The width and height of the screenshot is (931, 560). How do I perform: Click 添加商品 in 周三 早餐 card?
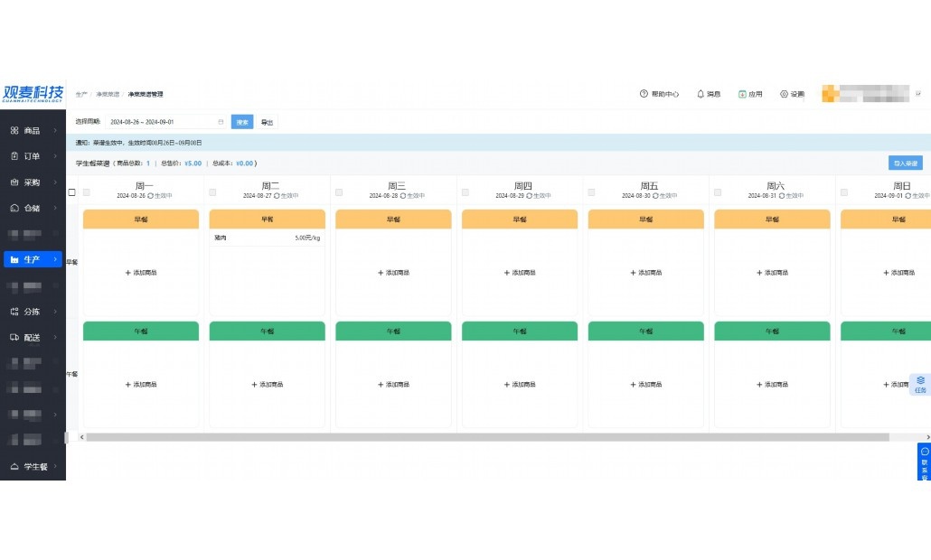(393, 273)
